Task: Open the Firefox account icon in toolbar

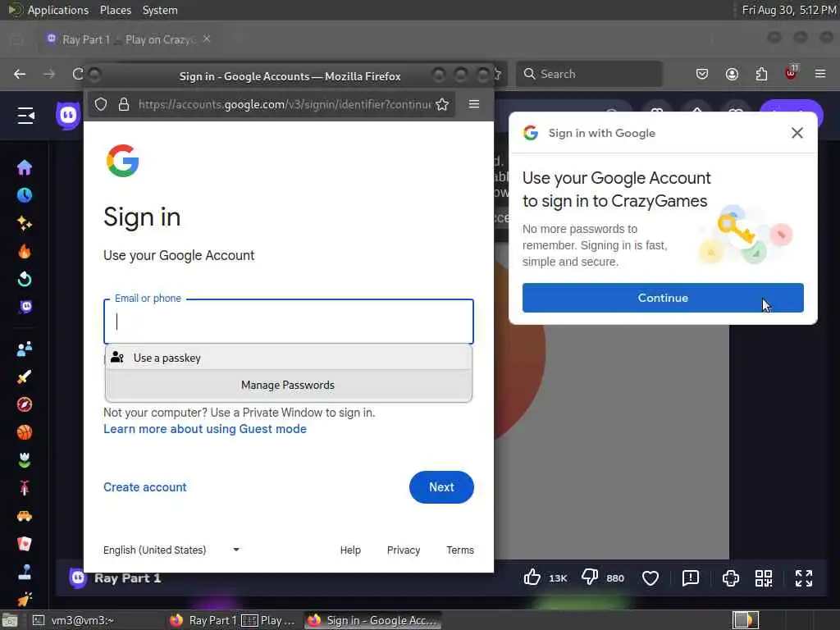Action: click(x=732, y=74)
